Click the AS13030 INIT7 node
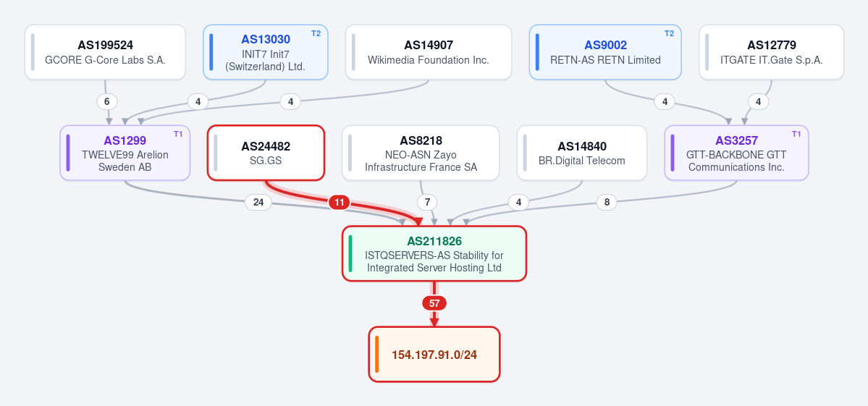The image size is (868, 406). tap(266, 52)
